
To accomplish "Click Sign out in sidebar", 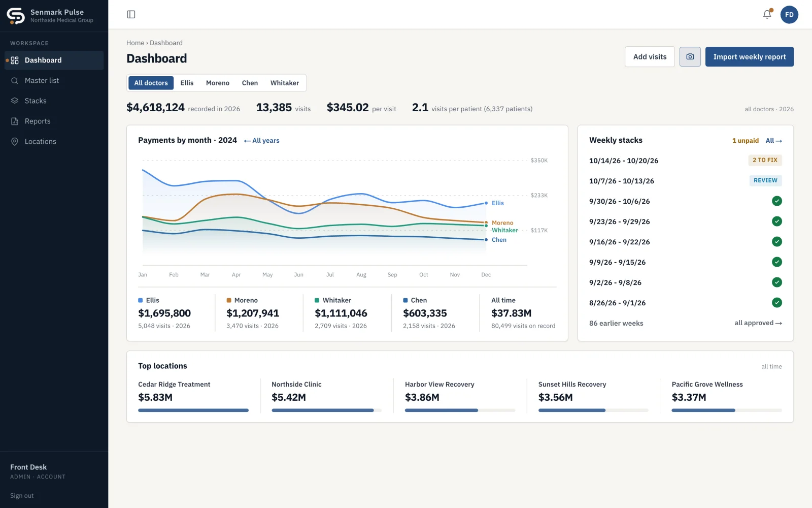I will (x=22, y=496).
